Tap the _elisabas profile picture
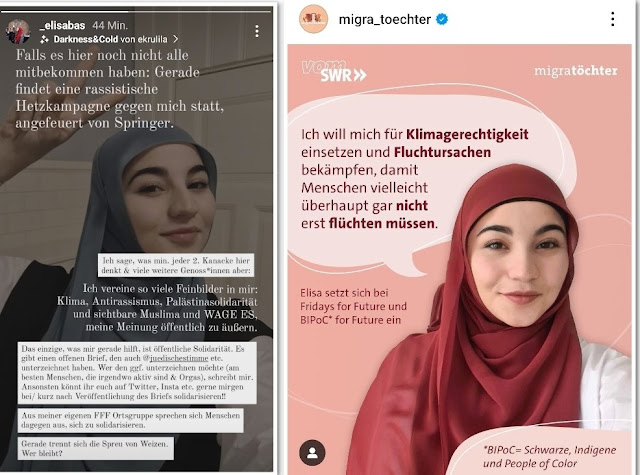This screenshot has height=475, width=640. [x=18, y=31]
